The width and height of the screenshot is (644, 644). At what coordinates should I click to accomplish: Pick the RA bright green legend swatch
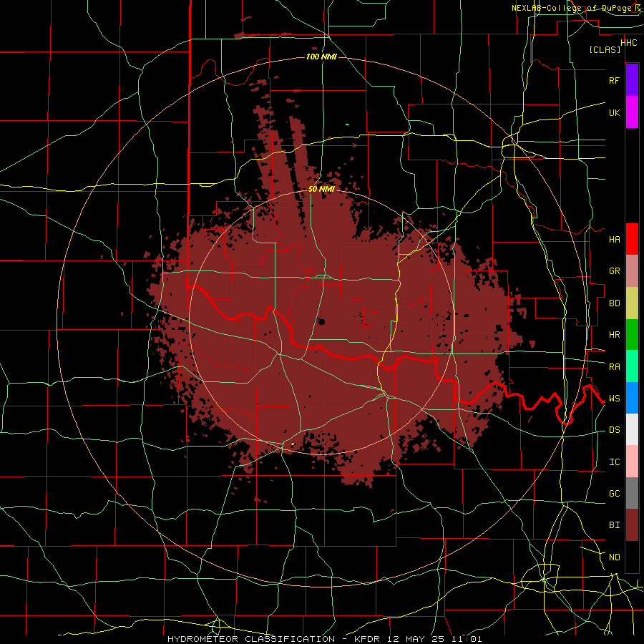pos(632,366)
